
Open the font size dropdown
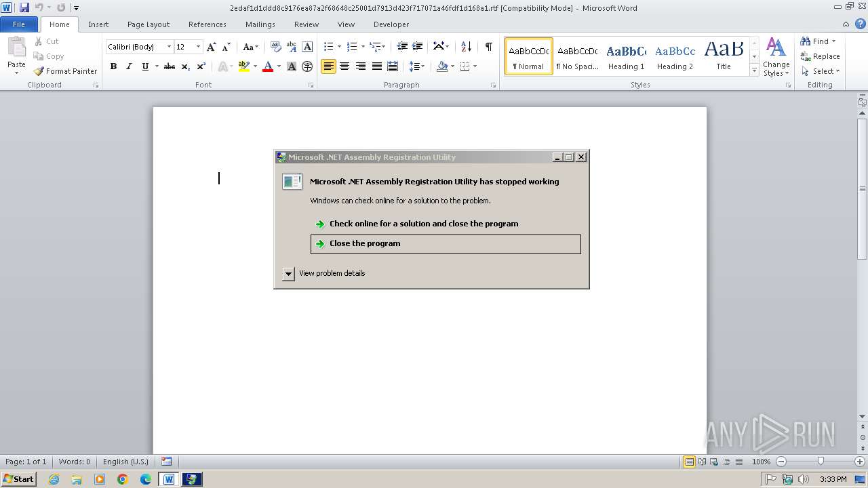coord(198,47)
